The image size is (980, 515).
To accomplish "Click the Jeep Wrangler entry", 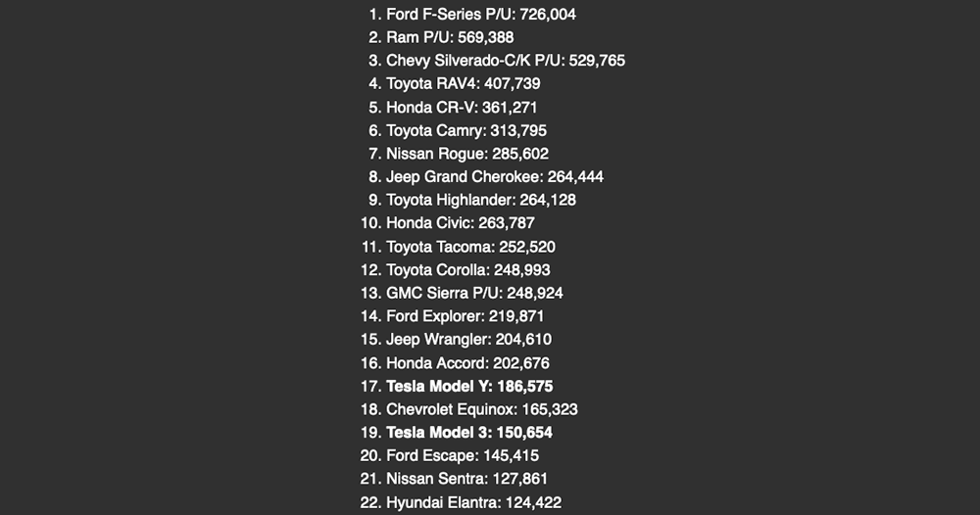I will [468, 340].
